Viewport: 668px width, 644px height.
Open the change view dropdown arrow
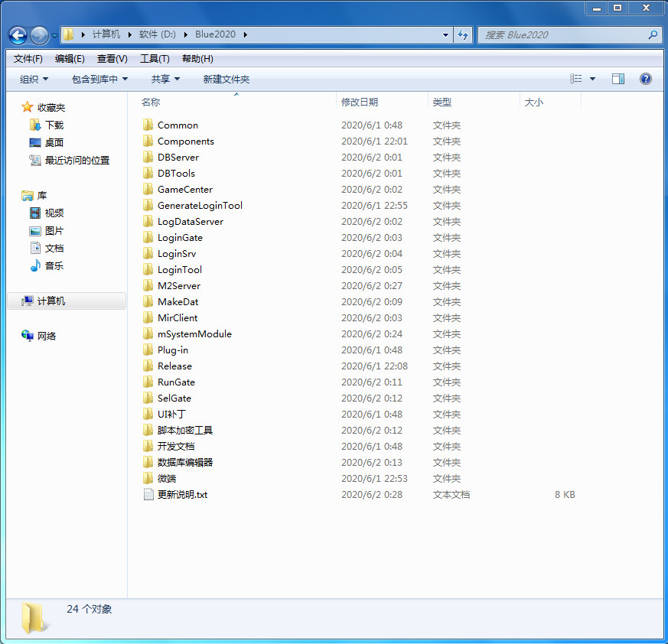(x=592, y=79)
